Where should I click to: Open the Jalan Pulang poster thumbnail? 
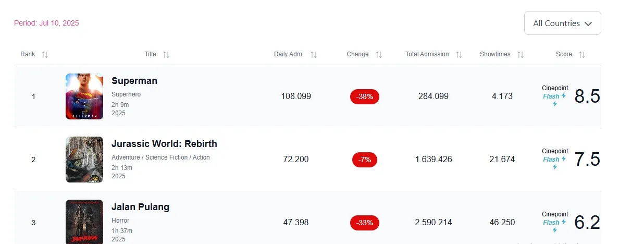(x=84, y=222)
